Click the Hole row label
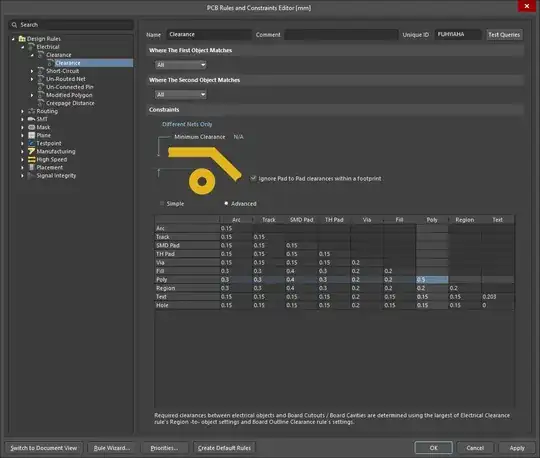540x458 pixels. coord(187,305)
